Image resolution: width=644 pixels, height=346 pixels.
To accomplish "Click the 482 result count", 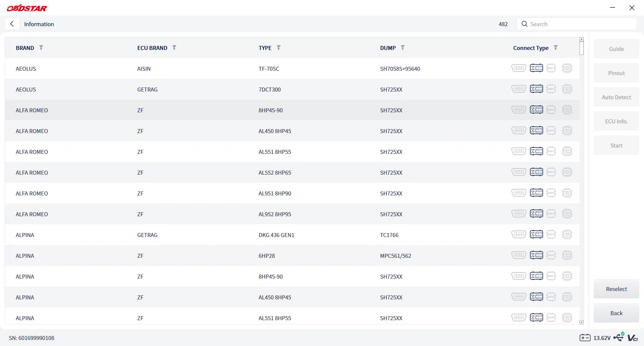I will [503, 24].
